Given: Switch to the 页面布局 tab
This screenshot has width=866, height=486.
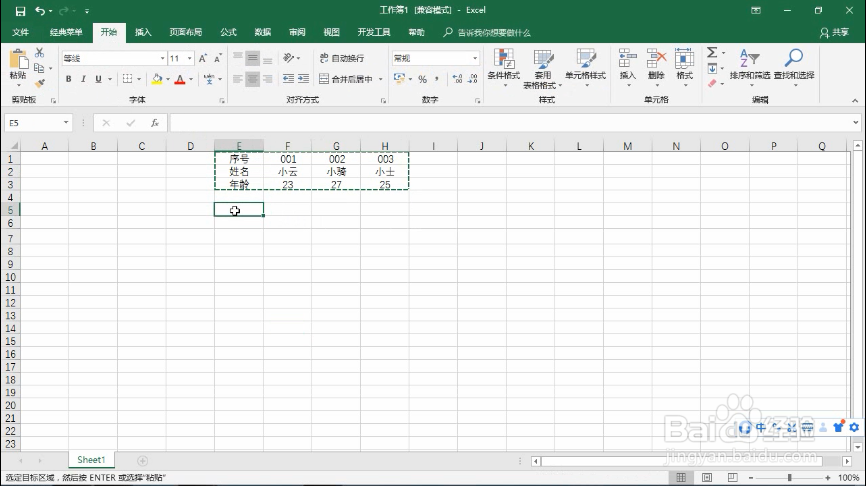Looking at the screenshot, I should point(186,32).
